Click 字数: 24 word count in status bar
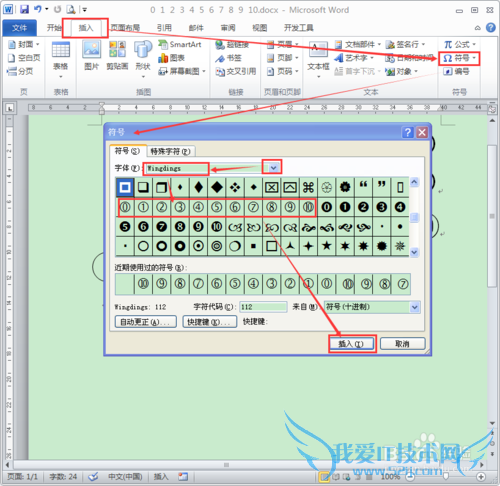The height and width of the screenshot is (486, 500). coord(63,477)
